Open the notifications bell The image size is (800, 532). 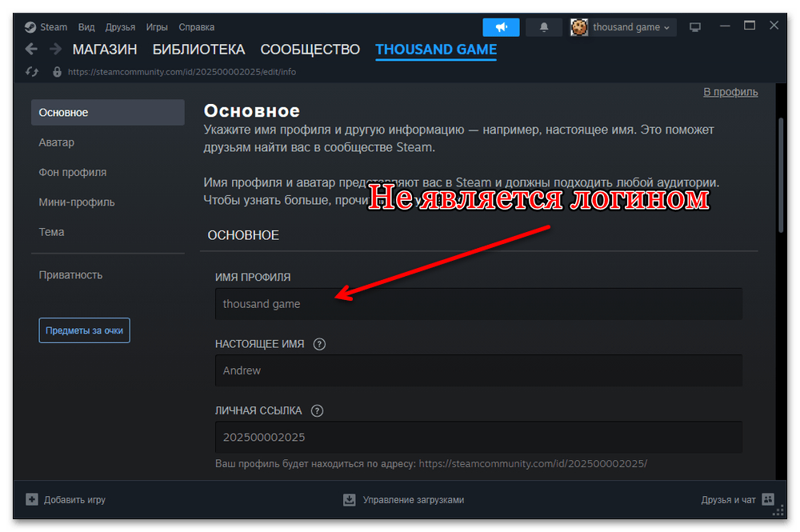pos(544,27)
